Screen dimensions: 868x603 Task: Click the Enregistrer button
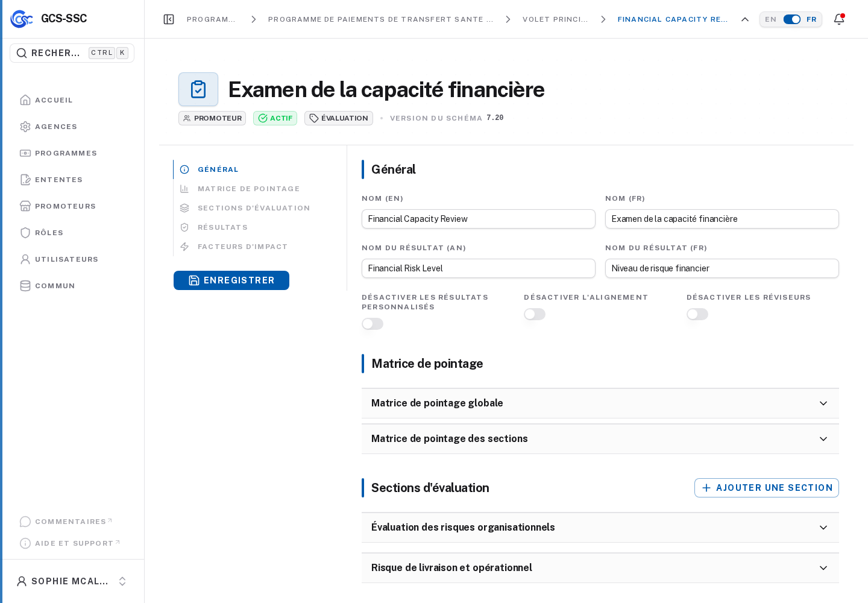231,280
